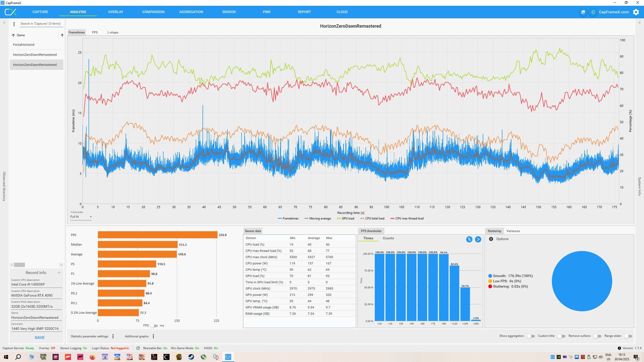The height and width of the screenshot is (362, 644).
Task: Click the Resizable Bar refresh icon
Action: click(138, 348)
